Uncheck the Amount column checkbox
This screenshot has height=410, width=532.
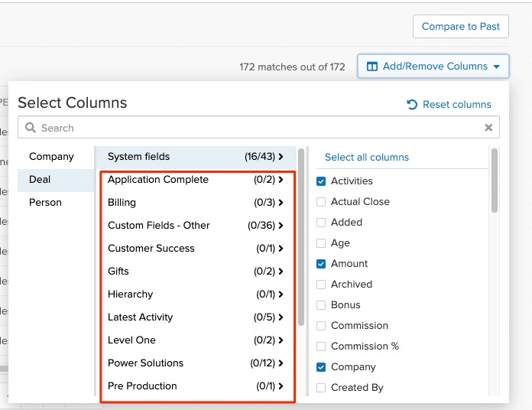tap(321, 264)
